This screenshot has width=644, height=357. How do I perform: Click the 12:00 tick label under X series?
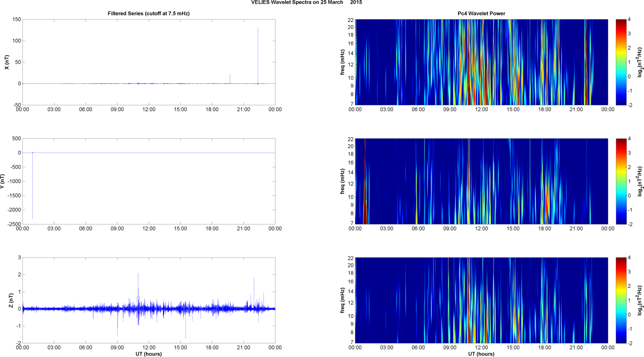[149, 109]
